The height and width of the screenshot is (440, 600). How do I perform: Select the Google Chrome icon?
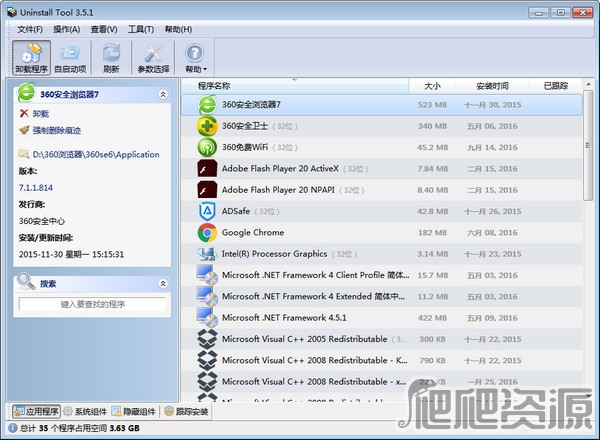tap(207, 233)
